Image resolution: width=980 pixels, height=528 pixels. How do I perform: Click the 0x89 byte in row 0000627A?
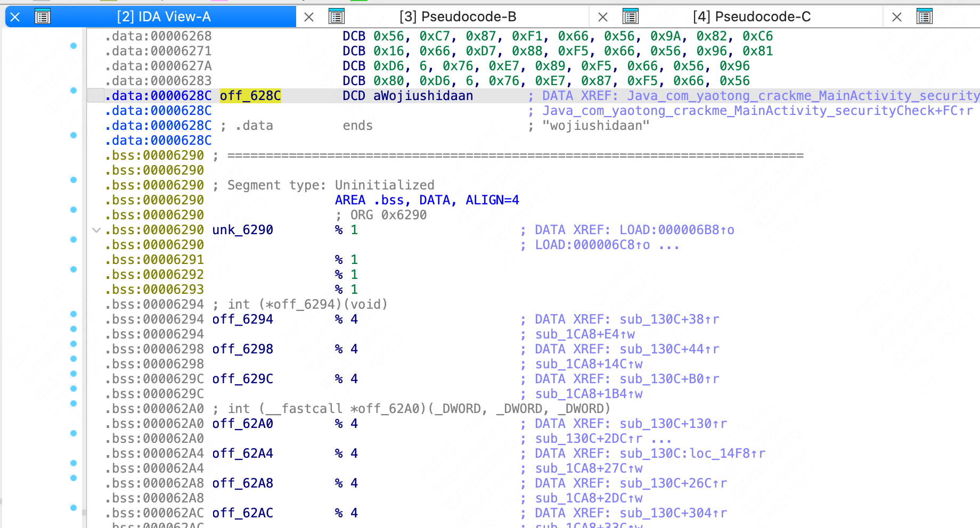pos(550,66)
